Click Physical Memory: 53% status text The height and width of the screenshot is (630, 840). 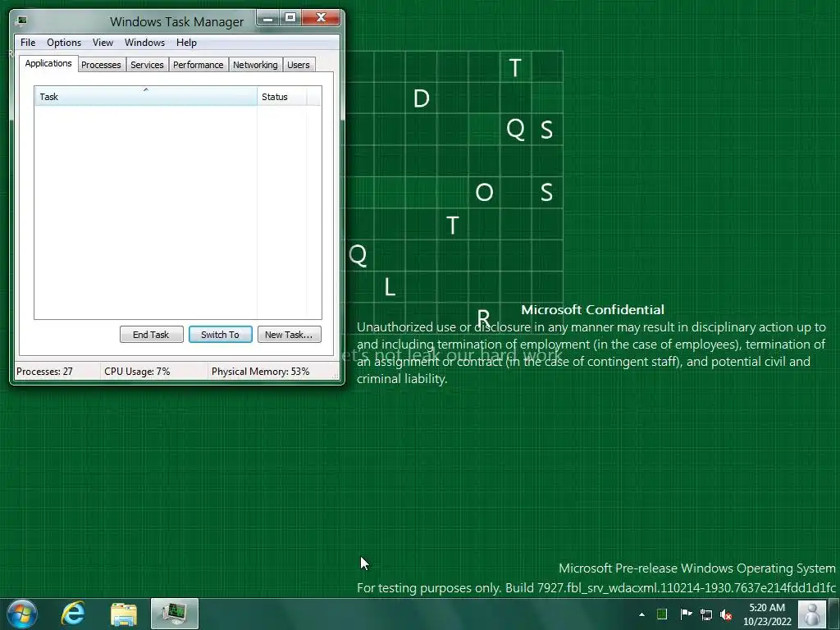pyautogui.click(x=260, y=372)
